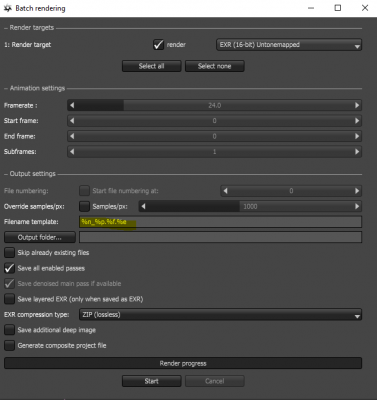Increase Samples/px with the right arrow
The image size is (377, 400).
pos(357,206)
